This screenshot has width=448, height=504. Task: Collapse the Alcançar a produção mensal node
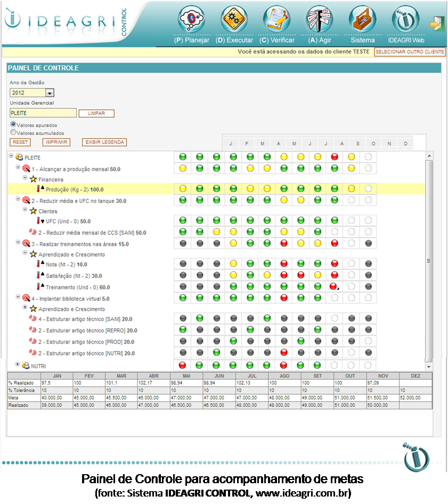click(18, 167)
